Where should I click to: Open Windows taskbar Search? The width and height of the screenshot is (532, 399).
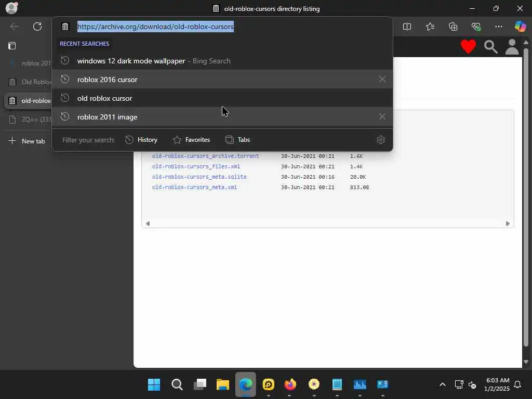coord(177,384)
